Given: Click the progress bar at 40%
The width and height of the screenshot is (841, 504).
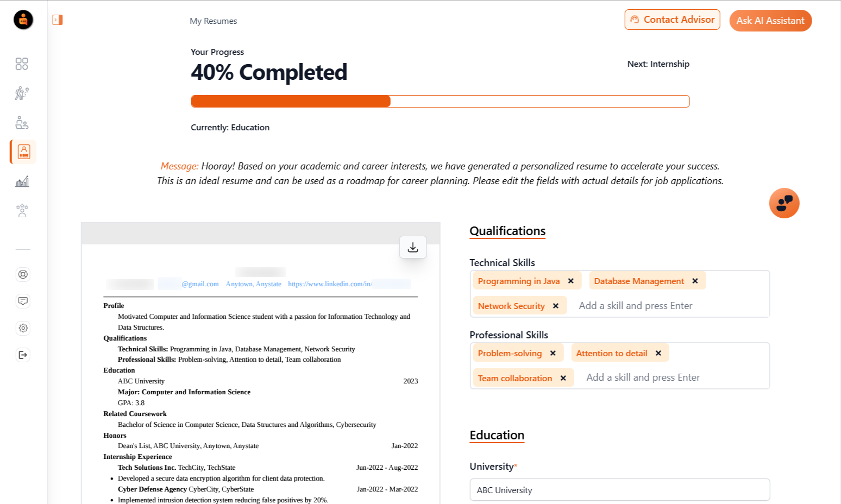Looking at the screenshot, I should pos(440,101).
